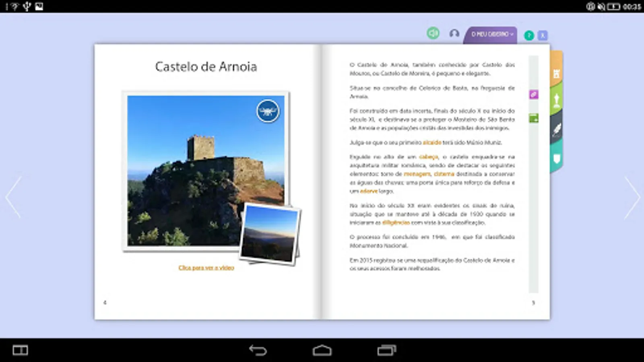Click the highlighted word 'alcaide'
Screen dimensions: 644x362
tap(432, 142)
